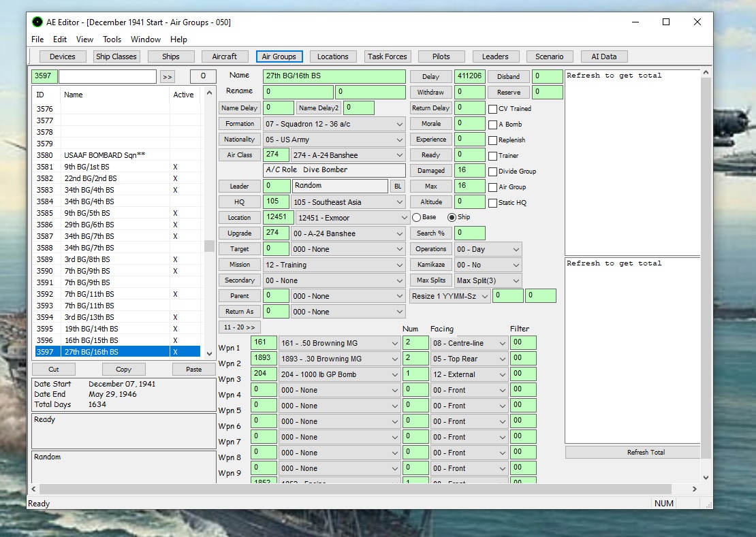Screen dimensions: 756x537
Task: Check the Static HQ option
Action: tap(492, 203)
